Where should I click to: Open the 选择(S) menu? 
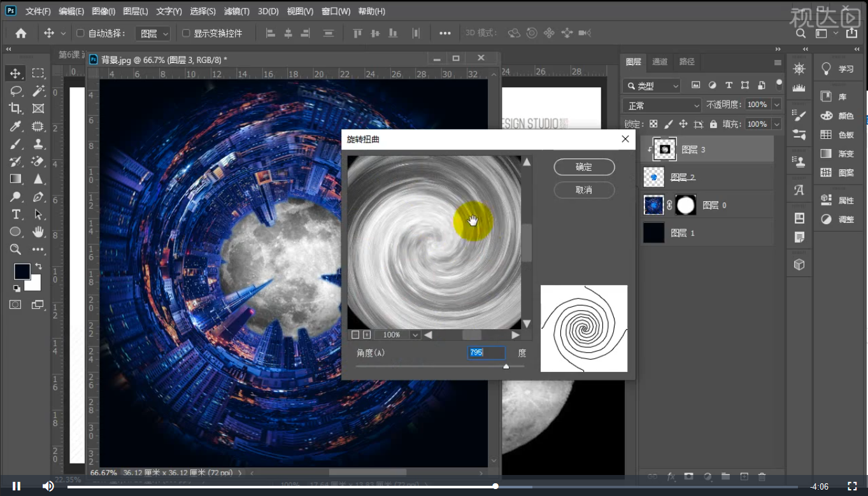[203, 11]
